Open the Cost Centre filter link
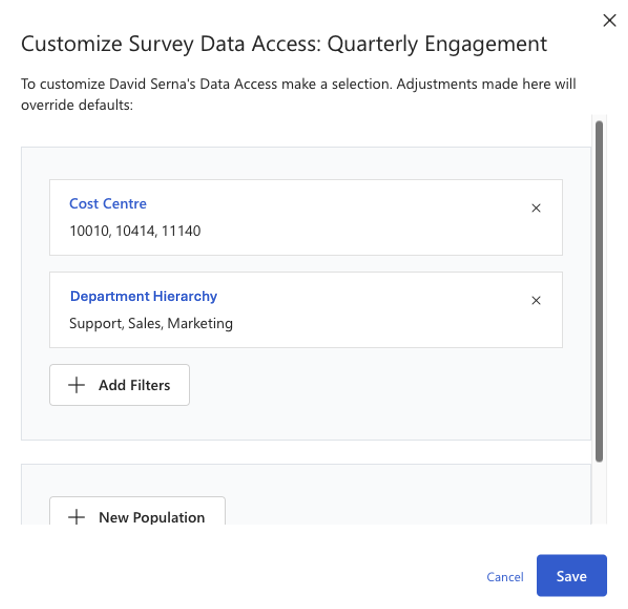The width and height of the screenshot is (628, 609). click(x=108, y=204)
